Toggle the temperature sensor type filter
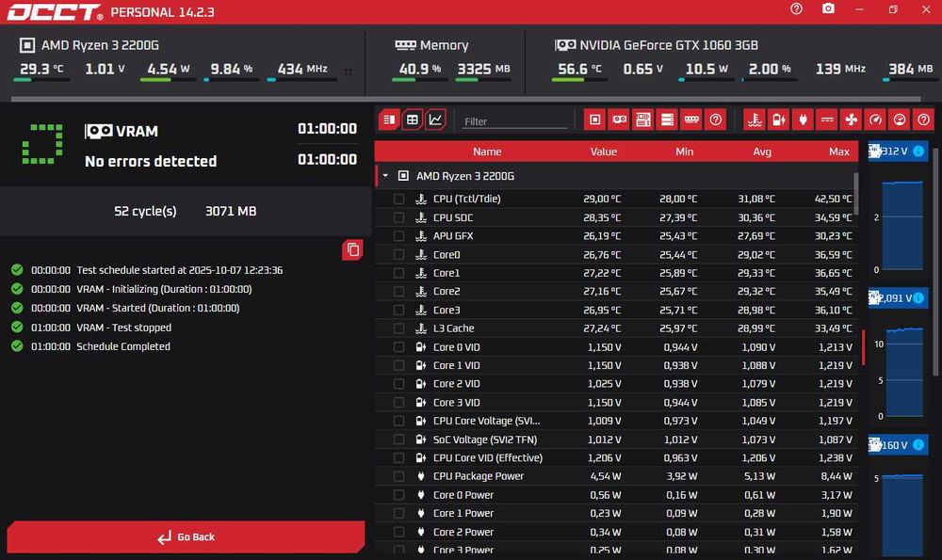 tap(755, 120)
